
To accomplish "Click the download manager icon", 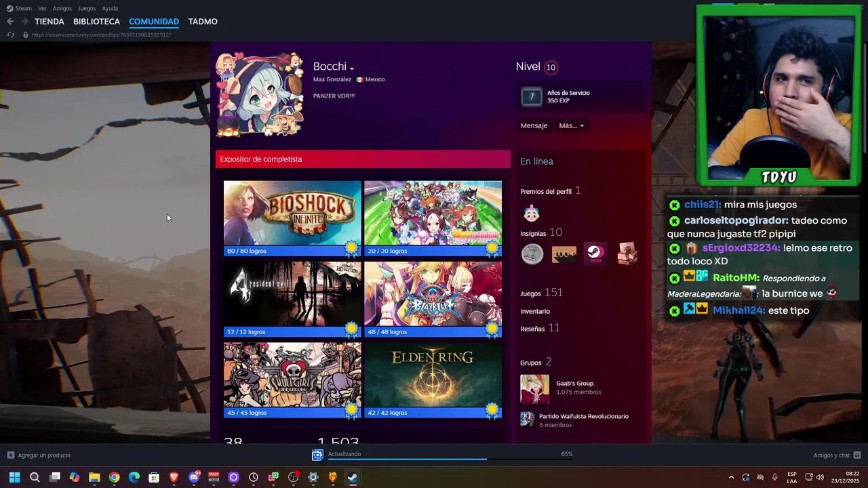I will tap(317, 455).
